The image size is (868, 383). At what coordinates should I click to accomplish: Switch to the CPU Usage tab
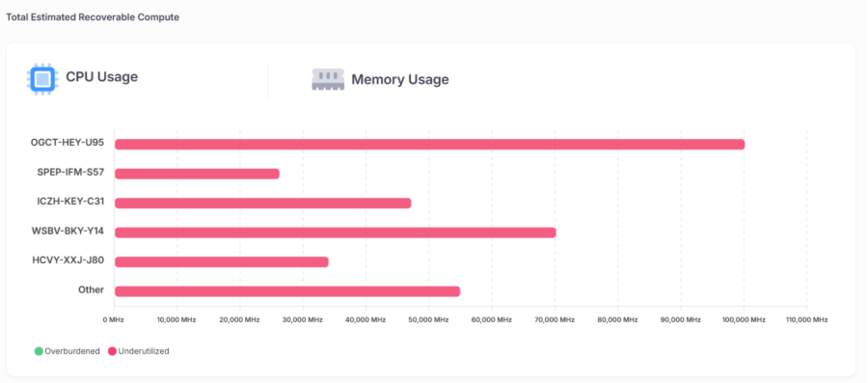pyautogui.click(x=82, y=78)
